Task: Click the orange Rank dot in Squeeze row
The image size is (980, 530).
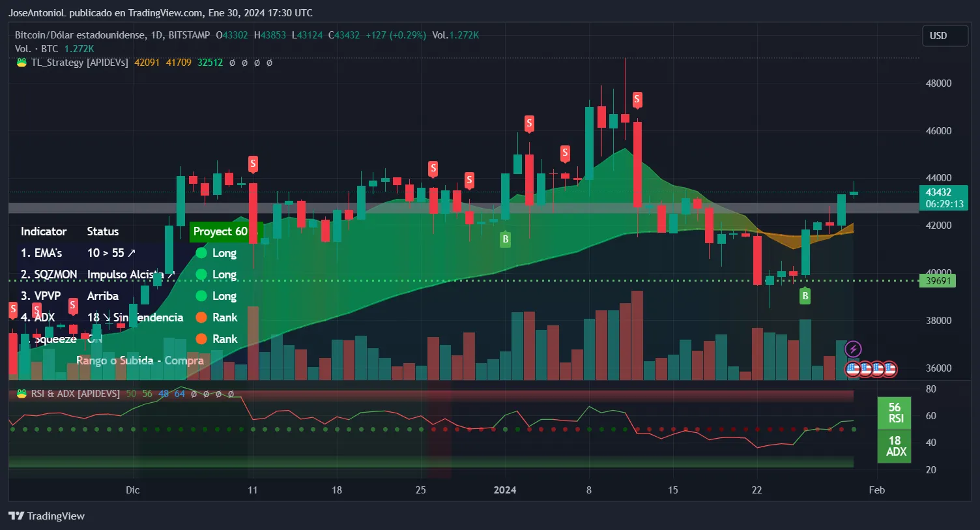Action: point(201,339)
